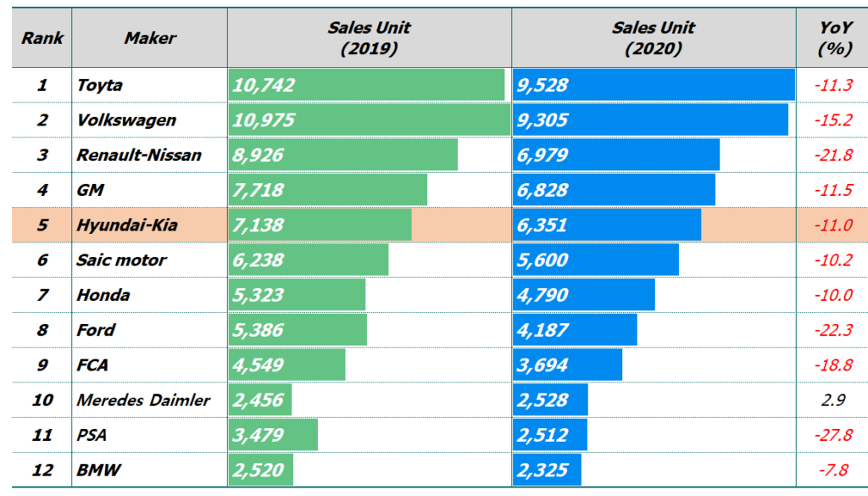
Task: Select PSA's -27.8 YoY percentage
Action: pos(833,435)
